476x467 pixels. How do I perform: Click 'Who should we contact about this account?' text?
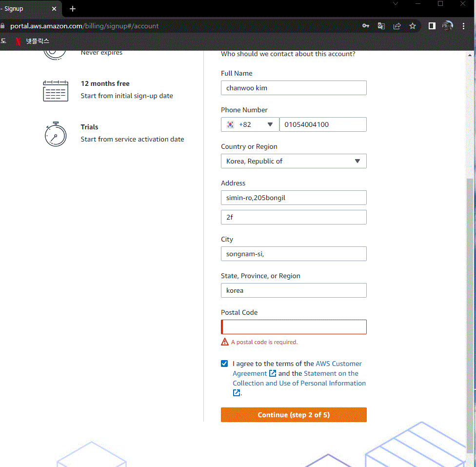(x=288, y=54)
